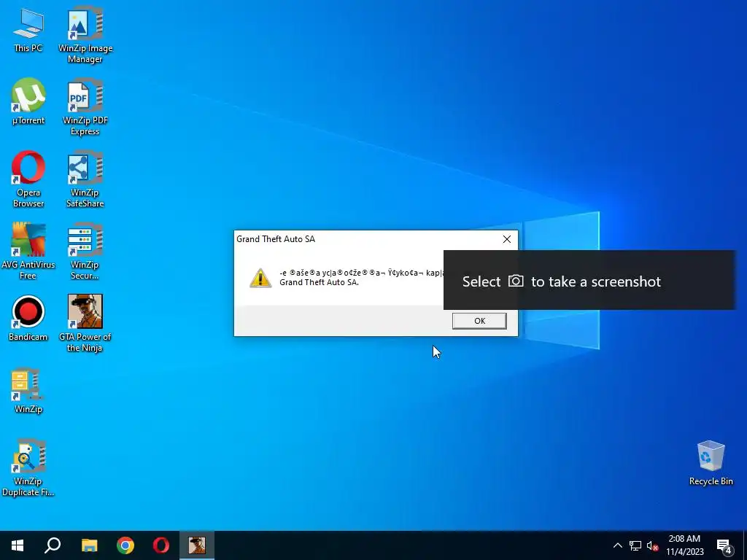Open the notification center with 4 alerts

pyautogui.click(x=724, y=546)
